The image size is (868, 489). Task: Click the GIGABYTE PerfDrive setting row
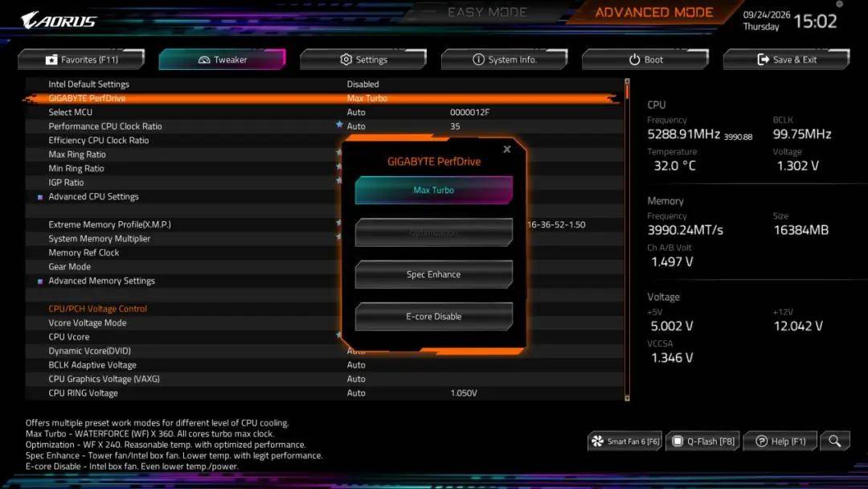click(324, 98)
